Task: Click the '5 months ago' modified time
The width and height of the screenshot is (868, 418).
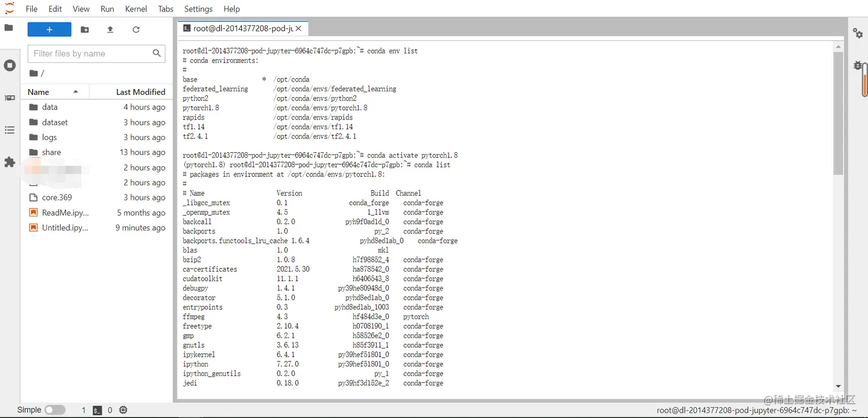Action: 141,212
